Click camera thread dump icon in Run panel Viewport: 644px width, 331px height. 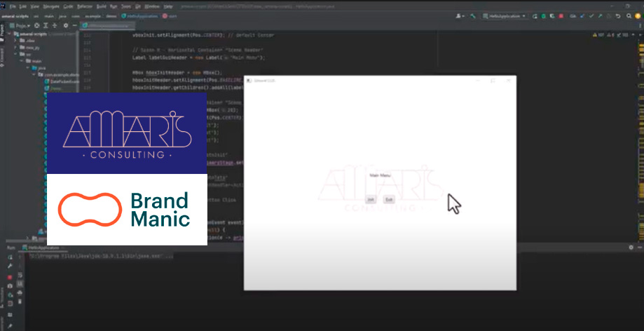click(x=10, y=286)
